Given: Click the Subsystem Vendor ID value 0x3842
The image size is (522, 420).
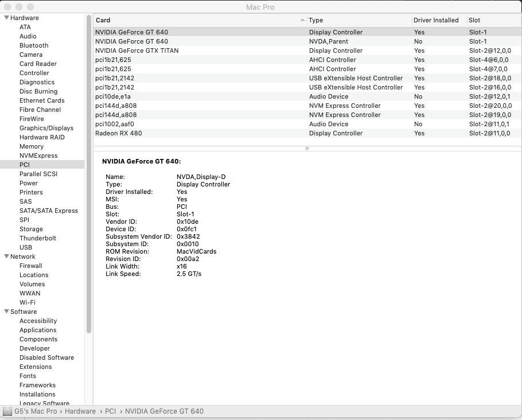Looking at the screenshot, I should (x=188, y=236).
